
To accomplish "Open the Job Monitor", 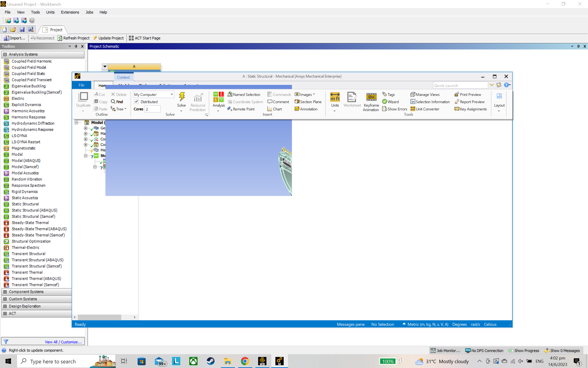I will point(446,351).
